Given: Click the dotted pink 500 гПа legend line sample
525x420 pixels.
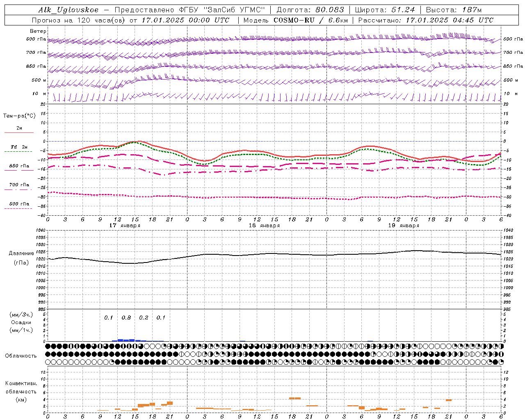Looking at the screenshot, I should point(18,208).
